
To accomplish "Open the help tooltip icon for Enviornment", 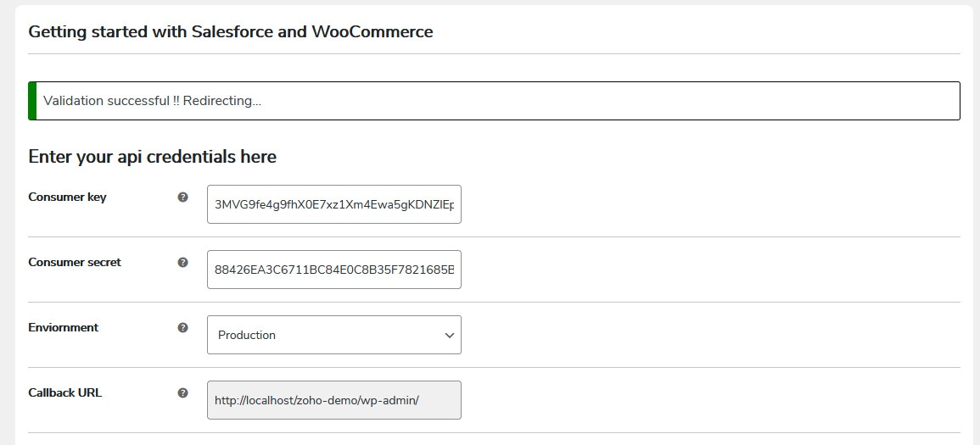I will [182, 328].
